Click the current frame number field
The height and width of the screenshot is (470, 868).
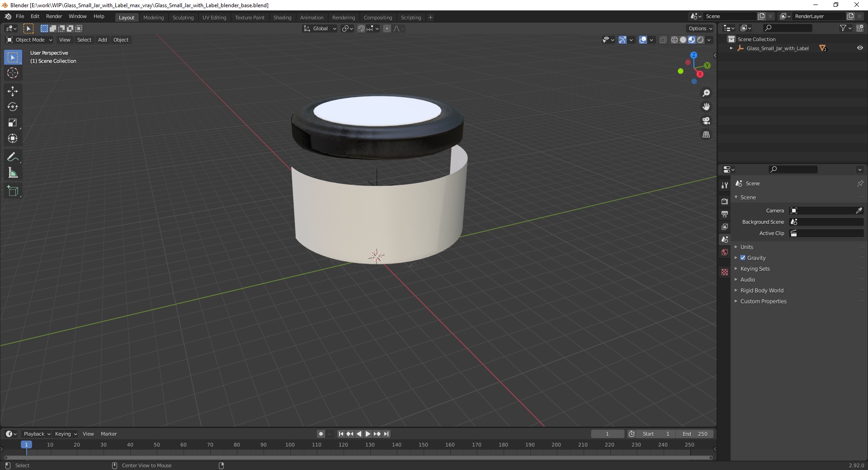coord(607,434)
